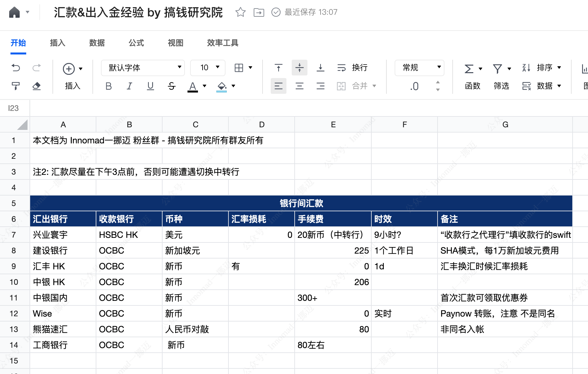Toggle 换行 text wrap

pyautogui.click(x=352, y=68)
